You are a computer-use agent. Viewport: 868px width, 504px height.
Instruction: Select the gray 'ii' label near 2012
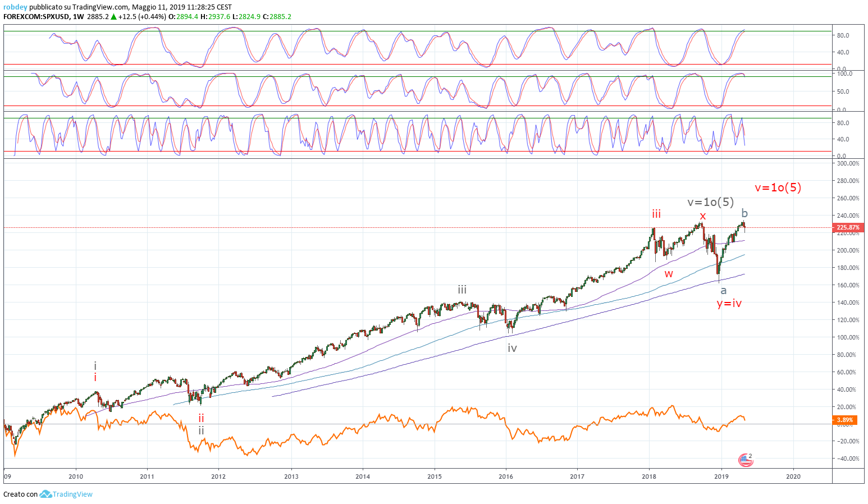[x=201, y=431]
